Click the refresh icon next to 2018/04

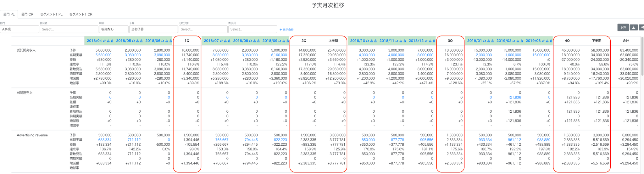coord(104,41)
